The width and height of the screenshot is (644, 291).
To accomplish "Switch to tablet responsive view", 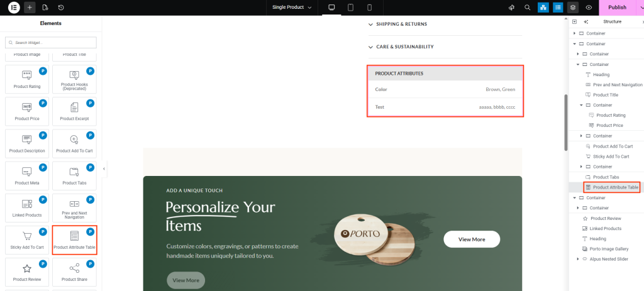I will (x=350, y=8).
